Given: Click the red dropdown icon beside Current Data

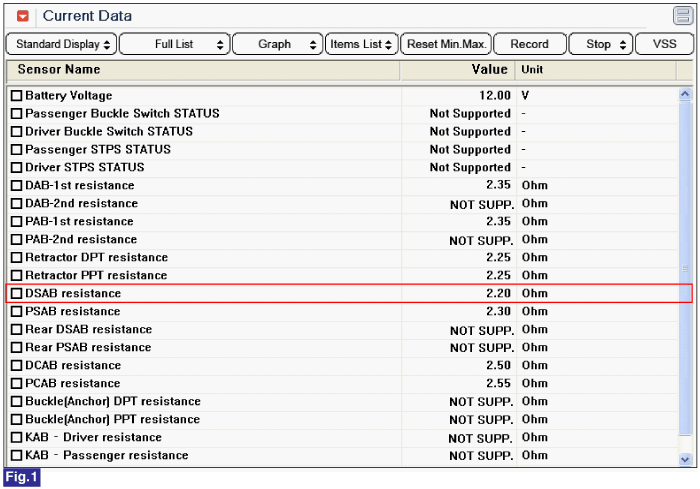Looking at the screenshot, I should pyautogui.click(x=23, y=17).
